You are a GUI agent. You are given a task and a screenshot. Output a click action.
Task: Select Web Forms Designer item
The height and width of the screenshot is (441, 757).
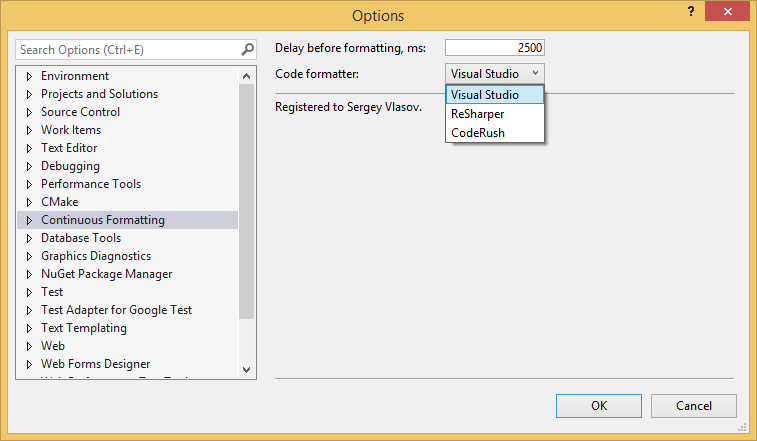click(95, 364)
